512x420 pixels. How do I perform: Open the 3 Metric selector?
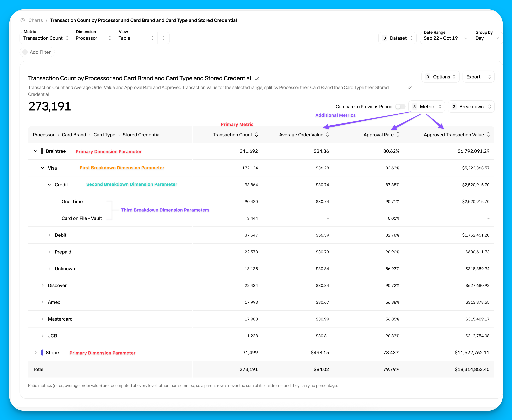click(427, 107)
